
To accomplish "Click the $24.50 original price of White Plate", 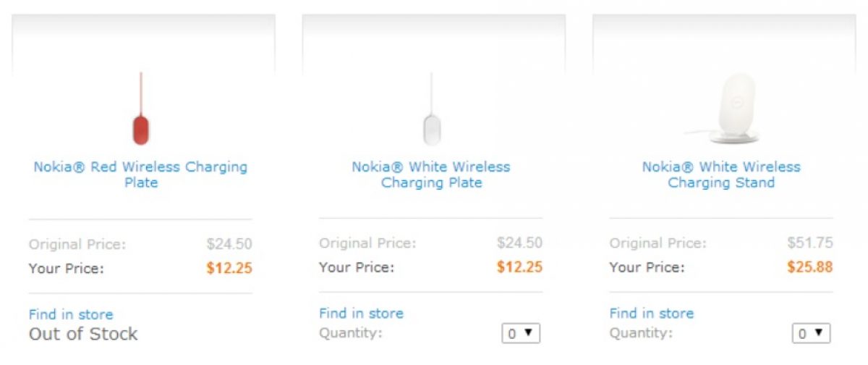I will click(519, 243).
